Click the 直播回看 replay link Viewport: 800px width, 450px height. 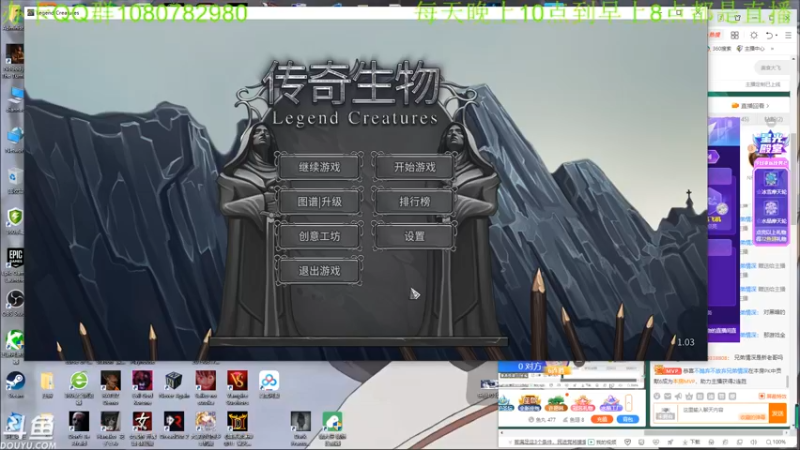tap(753, 106)
